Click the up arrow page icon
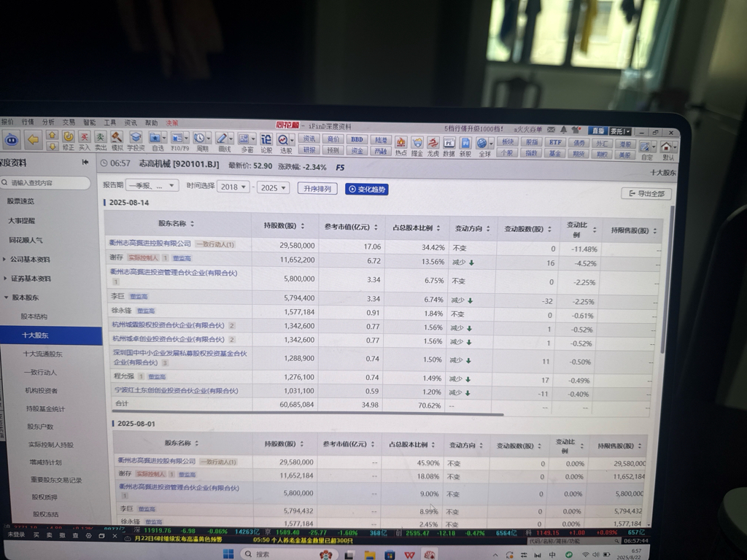This screenshot has width=747, height=560. (x=53, y=135)
